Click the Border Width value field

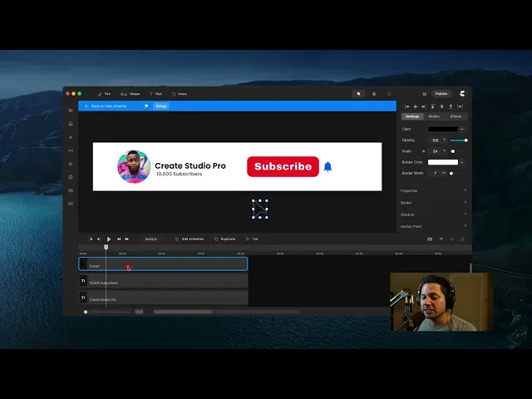point(436,174)
